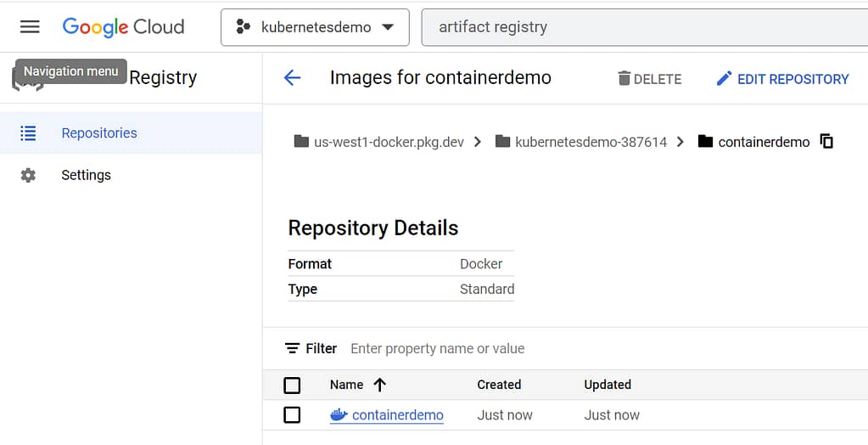Go back using the blue arrow
This screenshot has height=445, width=868.
click(292, 77)
